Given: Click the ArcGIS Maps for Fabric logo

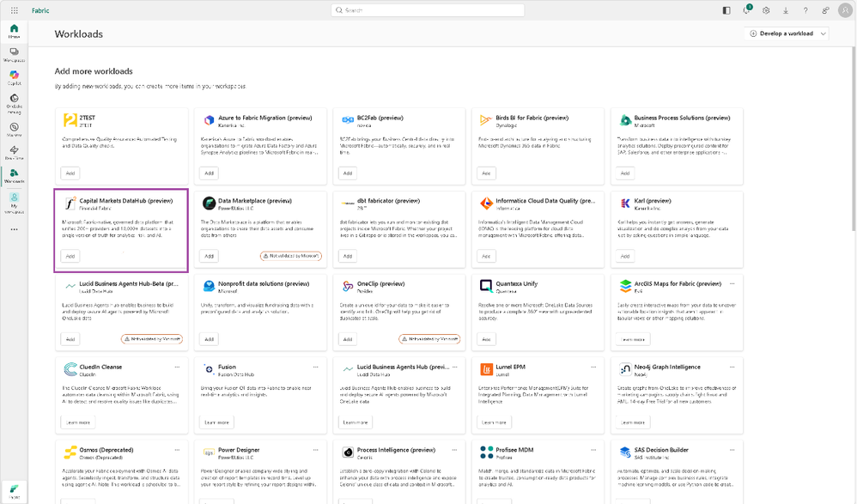Looking at the screenshot, I should (x=625, y=286).
